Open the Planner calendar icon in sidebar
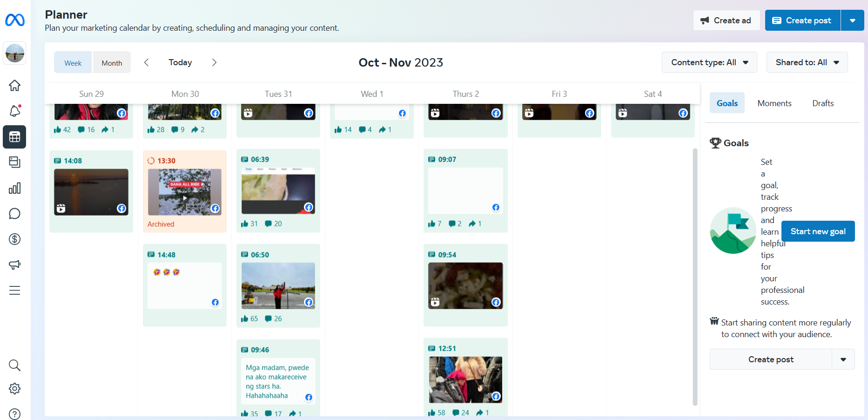 click(15, 137)
